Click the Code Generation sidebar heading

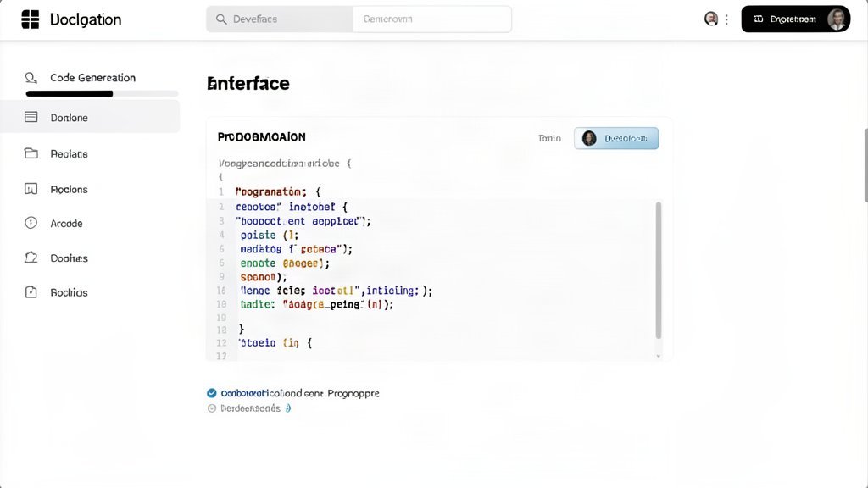pos(93,78)
